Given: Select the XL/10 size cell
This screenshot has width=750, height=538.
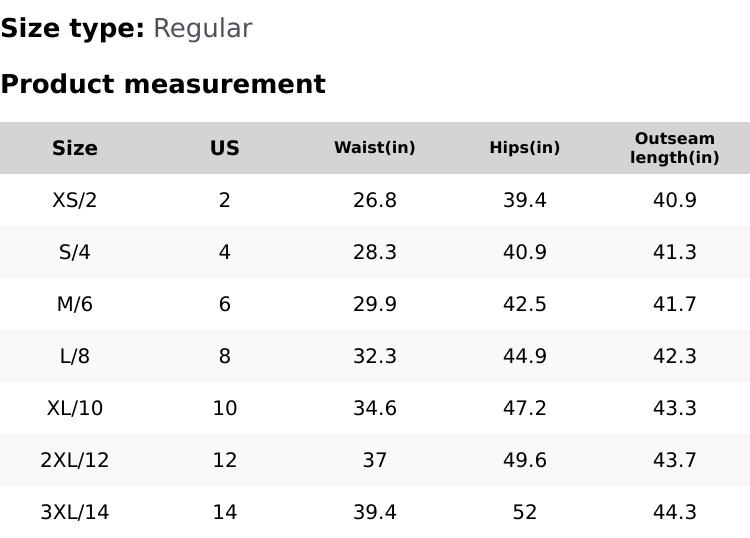Looking at the screenshot, I should pyautogui.click(x=75, y=408).
